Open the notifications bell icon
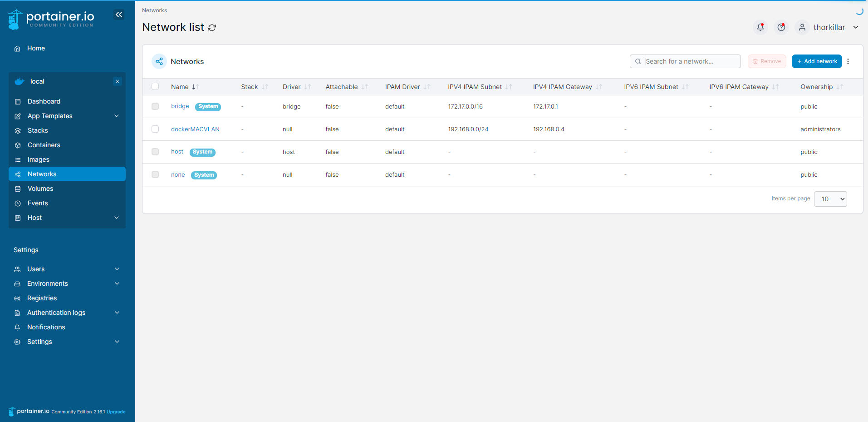 point(760,27)
